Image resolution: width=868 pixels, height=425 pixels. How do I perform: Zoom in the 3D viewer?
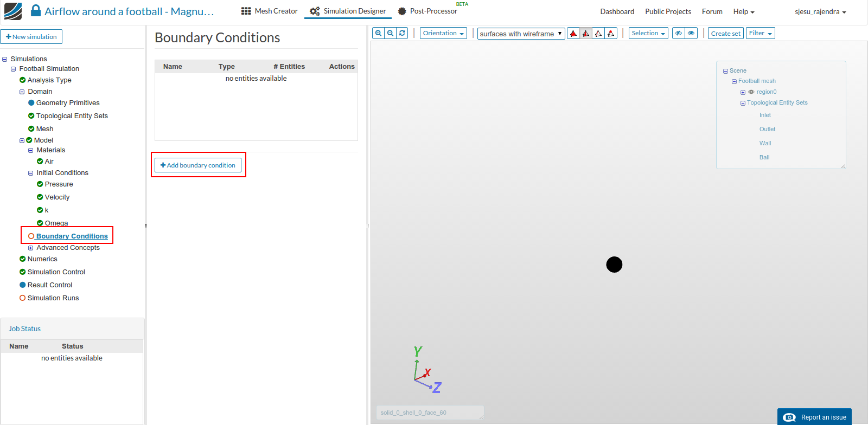click(379, 33)
